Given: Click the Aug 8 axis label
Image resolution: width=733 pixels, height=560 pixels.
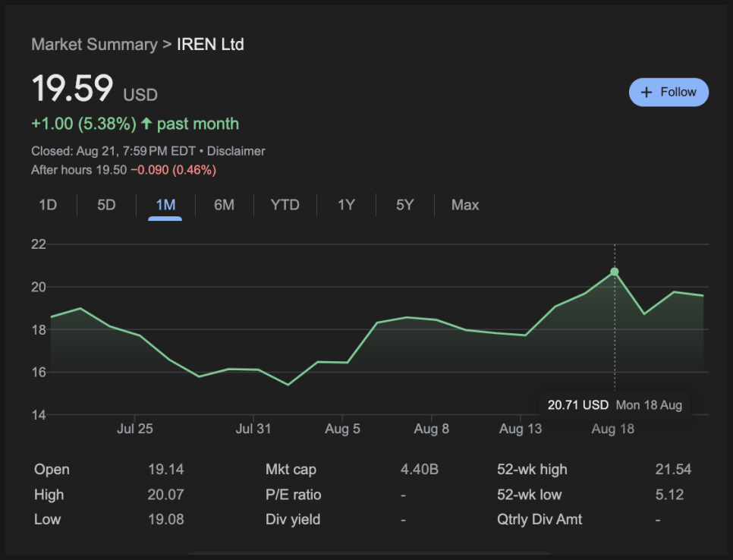Looking at the screenshot, I should click(432, 429).
